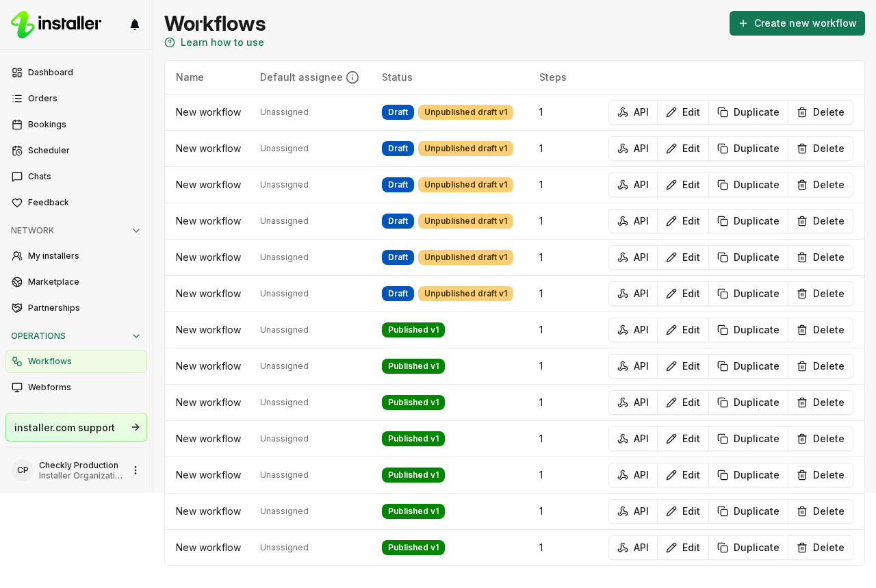Open notifications with the bell icon

coord(135,25)
